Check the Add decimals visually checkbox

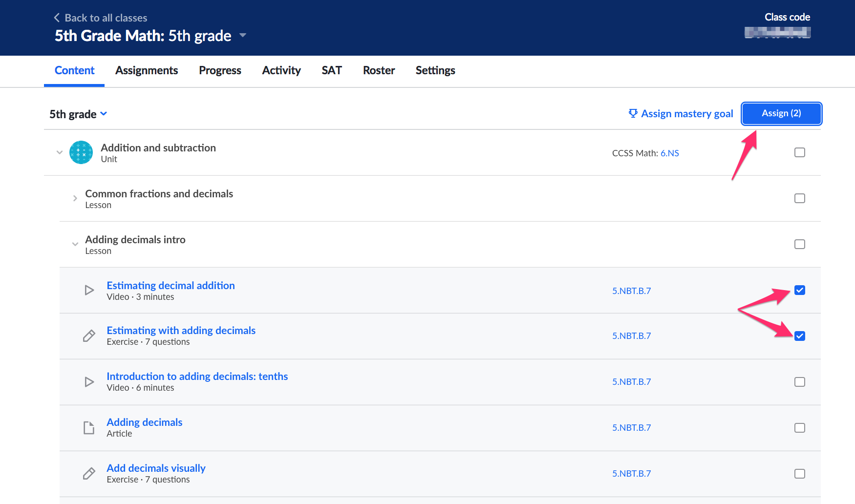click(800, 474)
